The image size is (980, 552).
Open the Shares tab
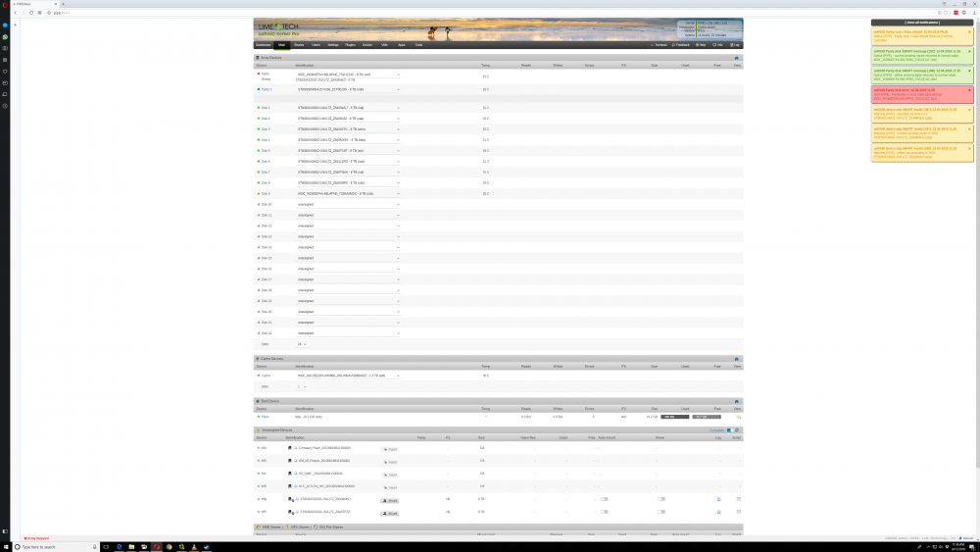coord(299,45)
